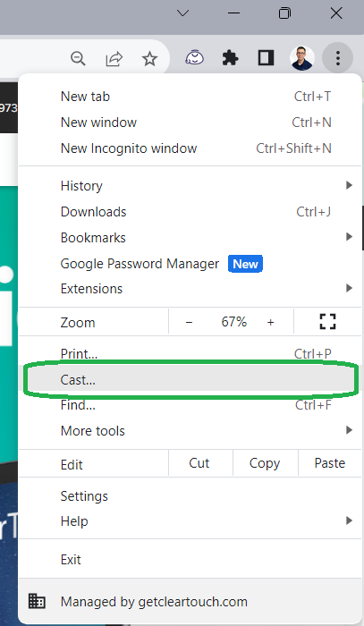Click the share page icon
Viewport: 364px width, 626px height.
click(x=114, y=59)
